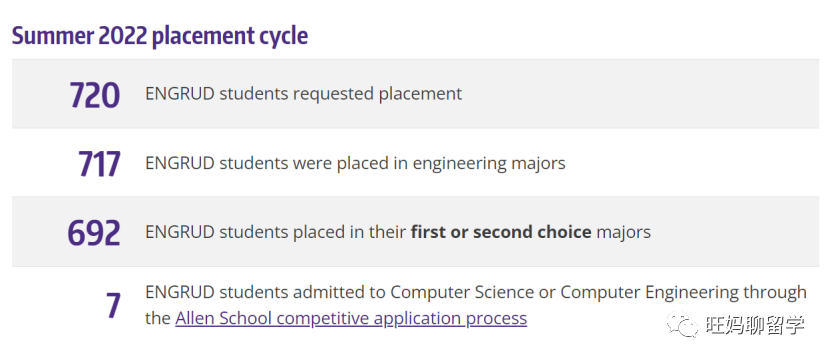Click the bold first or second choice text
The width and height of the screenshot is (831, 361).
(501, 232)
